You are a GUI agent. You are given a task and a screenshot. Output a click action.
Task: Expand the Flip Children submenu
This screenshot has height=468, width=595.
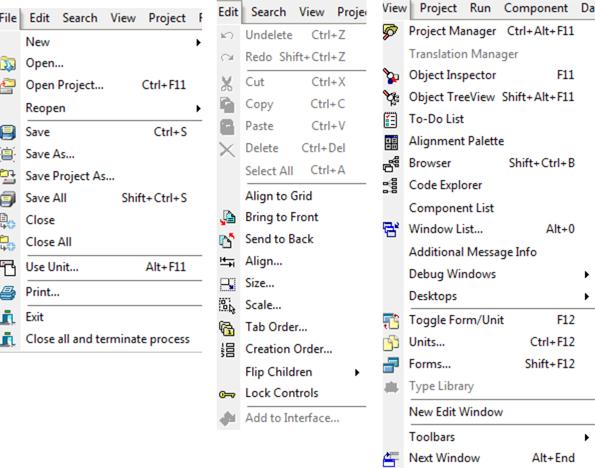[357, 373]
